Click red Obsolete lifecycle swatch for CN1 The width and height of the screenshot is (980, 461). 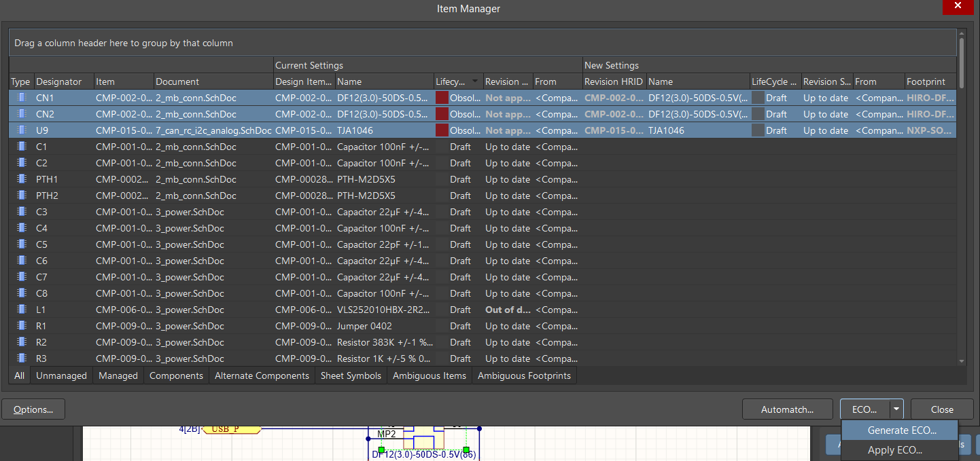tap(442, 98)
